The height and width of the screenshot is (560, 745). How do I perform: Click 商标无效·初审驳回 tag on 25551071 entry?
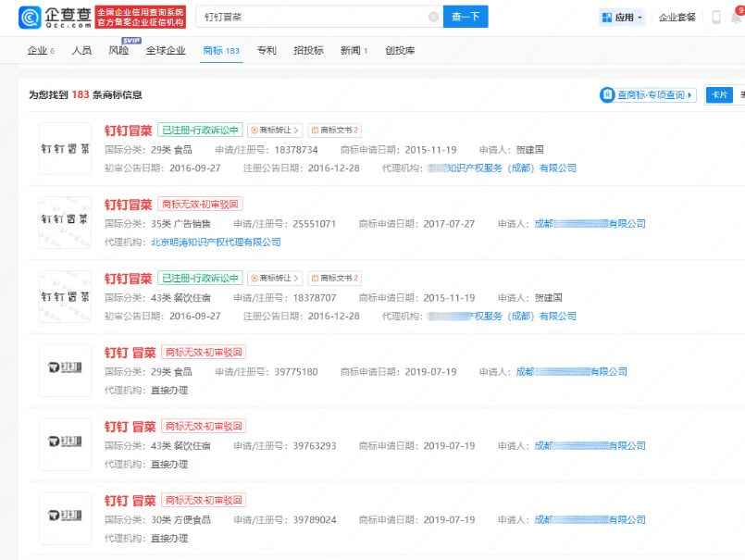(x=200, y=205)
